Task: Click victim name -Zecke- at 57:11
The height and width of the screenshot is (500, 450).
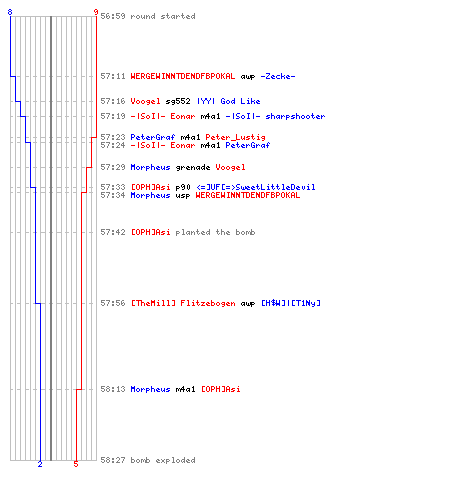Action: pos(278,76)
